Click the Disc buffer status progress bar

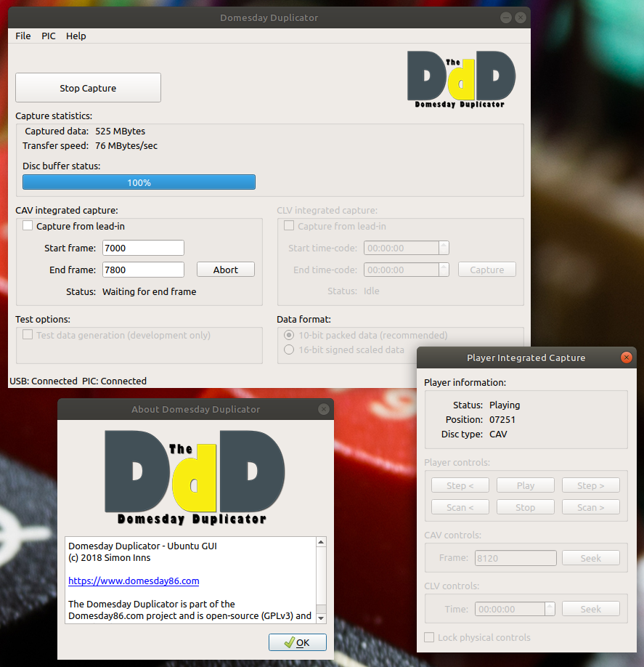139,182
